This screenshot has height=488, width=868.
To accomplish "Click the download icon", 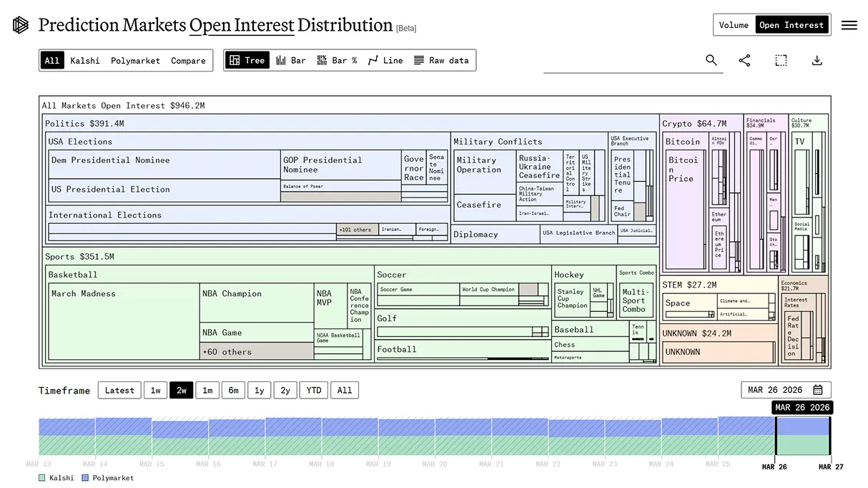I will pos(817,60).
